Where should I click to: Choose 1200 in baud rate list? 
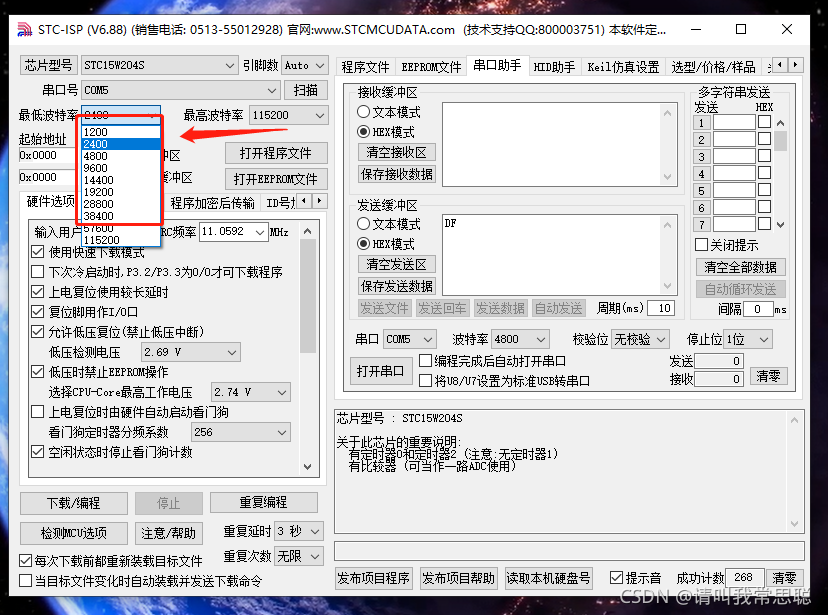[121, 132]
